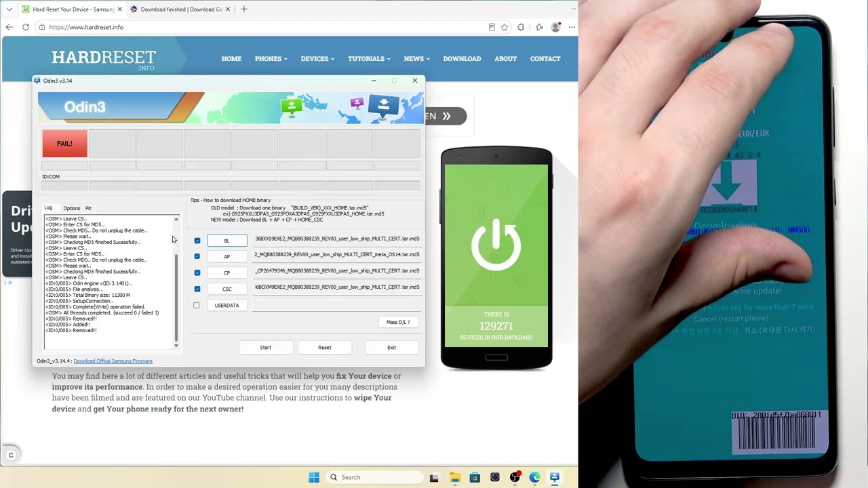This screenshot has height=488, width=868.
Task: Open reader view icon in address bar
Action: (492, 27)
